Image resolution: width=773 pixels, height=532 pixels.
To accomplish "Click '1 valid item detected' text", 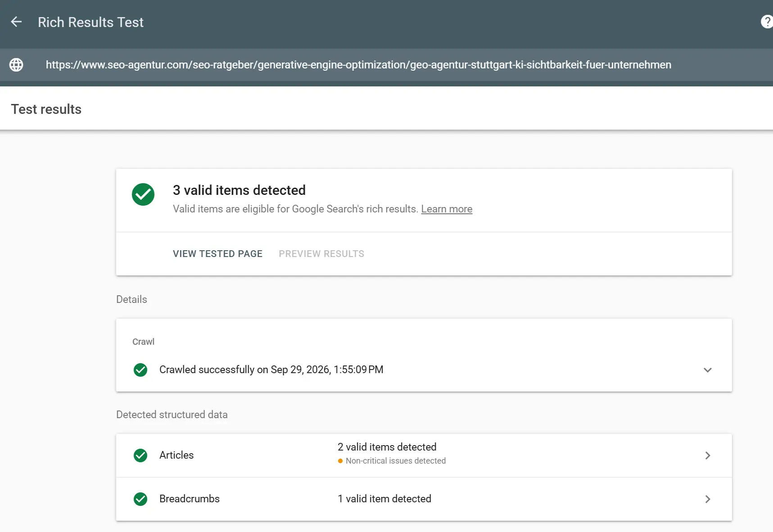I will (384, 499).
